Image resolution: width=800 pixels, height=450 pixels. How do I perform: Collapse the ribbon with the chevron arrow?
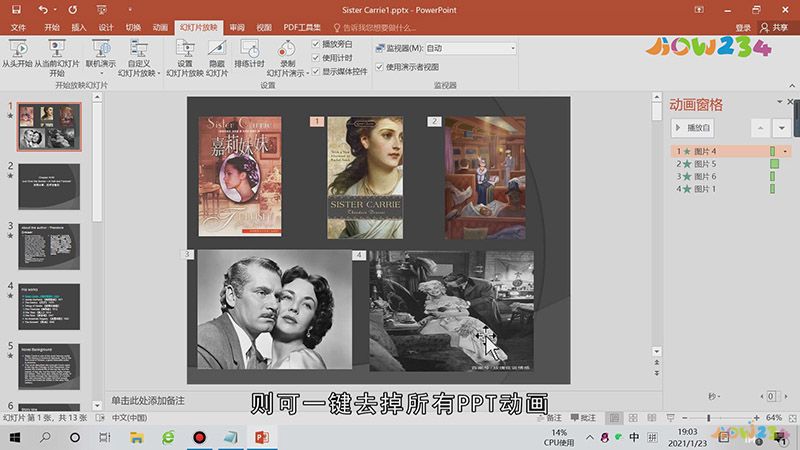[x=792, y=86]
